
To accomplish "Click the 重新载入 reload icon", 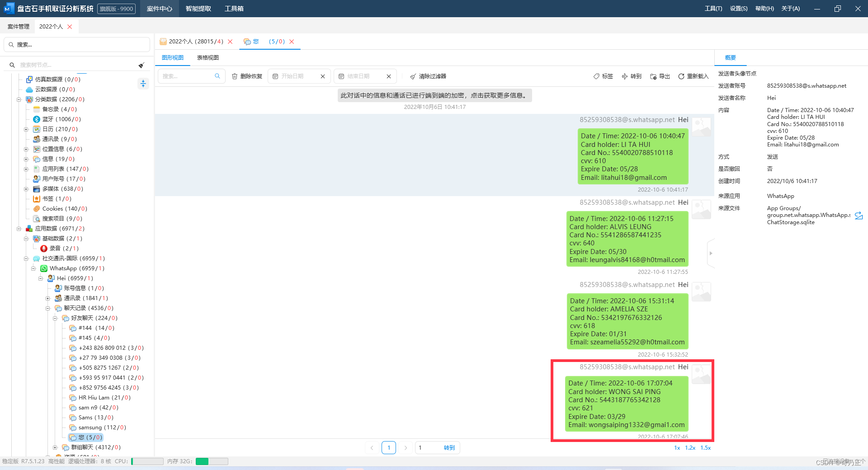I will tap(681, 76).
